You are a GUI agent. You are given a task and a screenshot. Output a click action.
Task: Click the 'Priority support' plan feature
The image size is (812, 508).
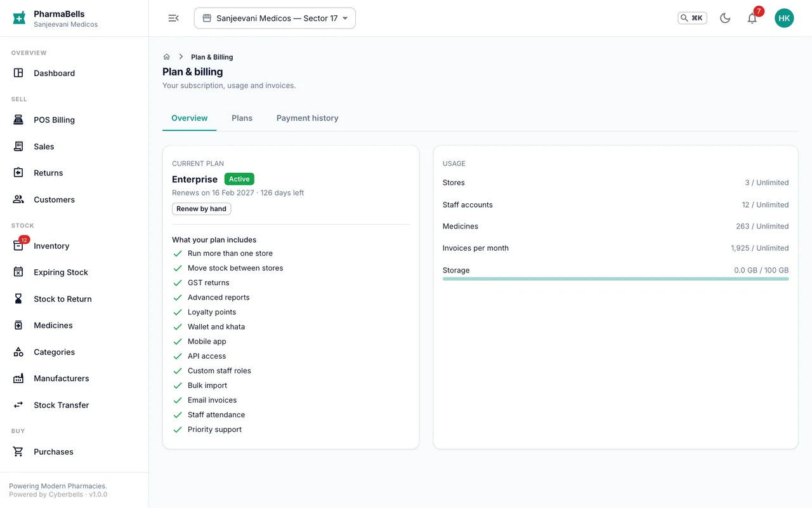coord(214,430)
